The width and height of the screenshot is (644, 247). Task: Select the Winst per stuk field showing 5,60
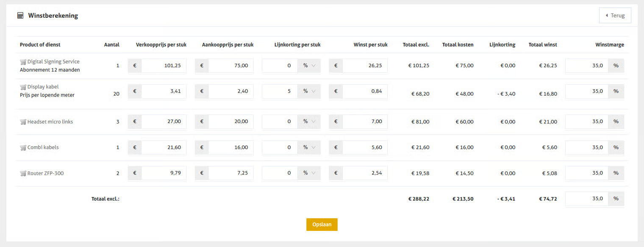point(364,148)
